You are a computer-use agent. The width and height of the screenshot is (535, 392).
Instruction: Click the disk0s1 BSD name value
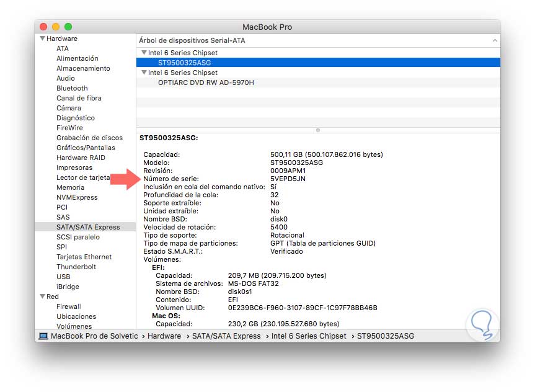[x=240, y=292]
